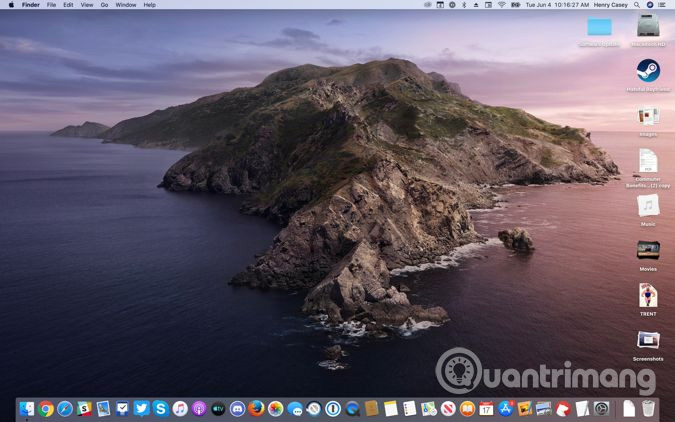Expand the Screenshots stack on desktop

648,340
